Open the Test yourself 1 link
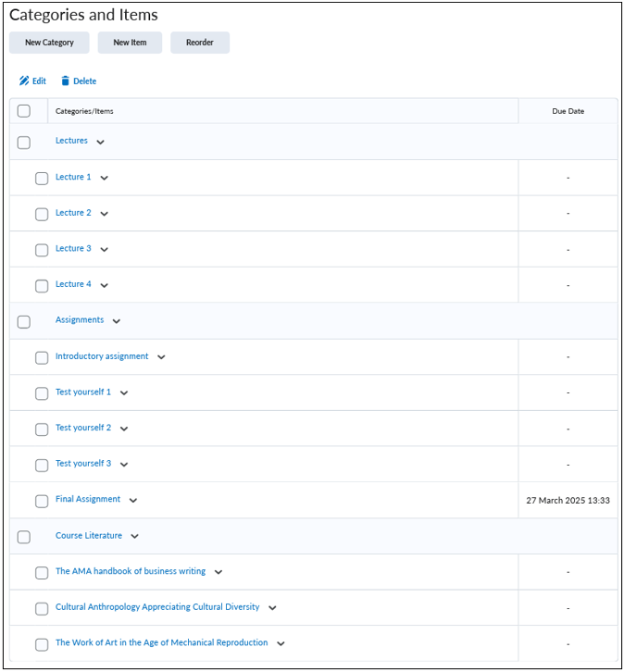This screenshot has width=624, height=672. (x=83, y=392)
